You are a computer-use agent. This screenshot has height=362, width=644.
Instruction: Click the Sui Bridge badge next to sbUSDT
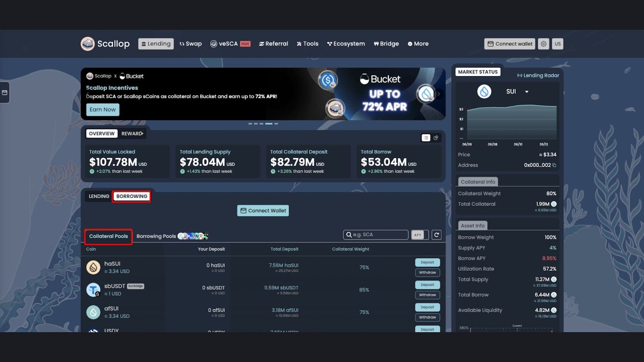pyautogui.click(x=136, y=286)
